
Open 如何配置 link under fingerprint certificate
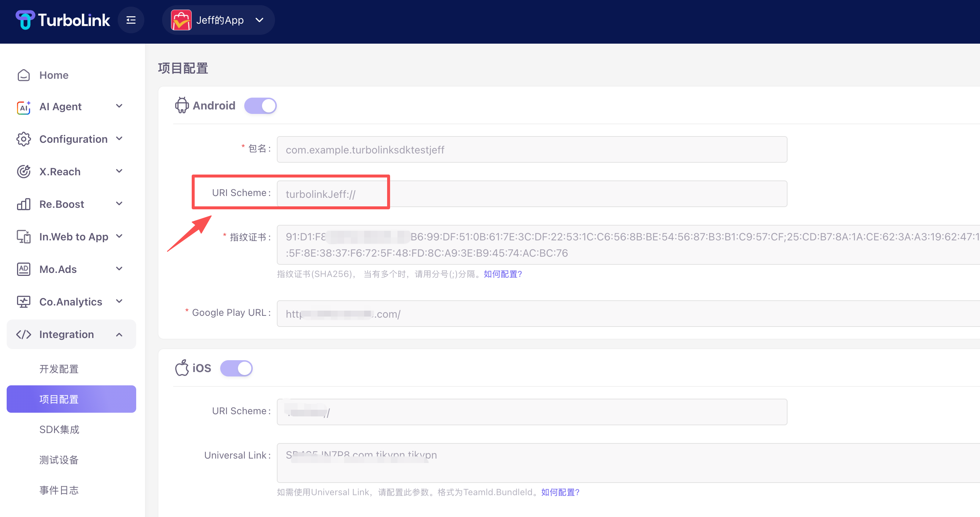pos(503,274)
